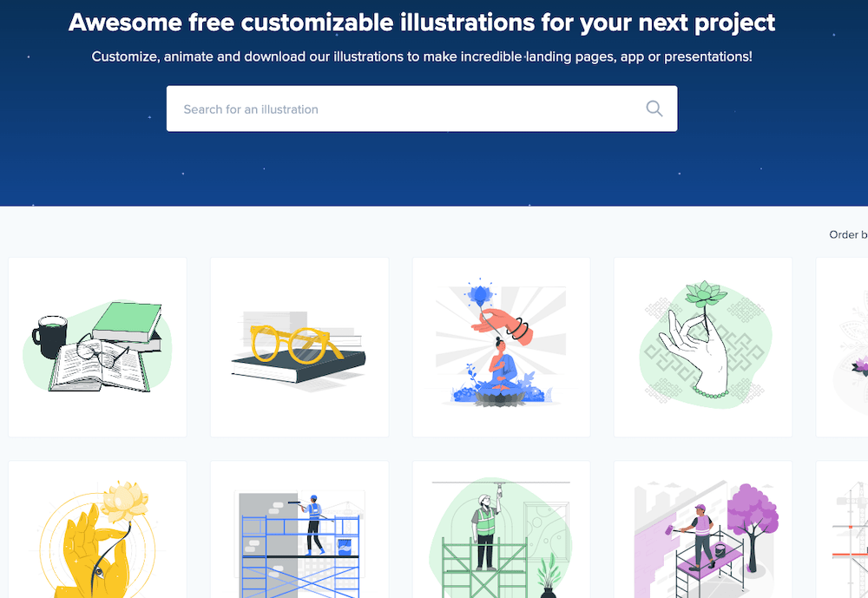Open the blue meditation lotus illustration
Image resolution: width=868 pixels, height=598 pixels.
click(x=502, y=347)
